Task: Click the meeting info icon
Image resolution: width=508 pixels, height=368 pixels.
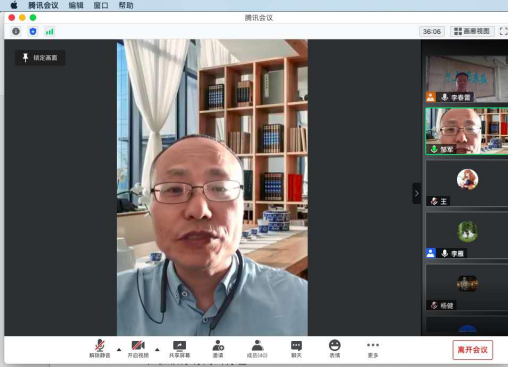Action: pos(16,31)
